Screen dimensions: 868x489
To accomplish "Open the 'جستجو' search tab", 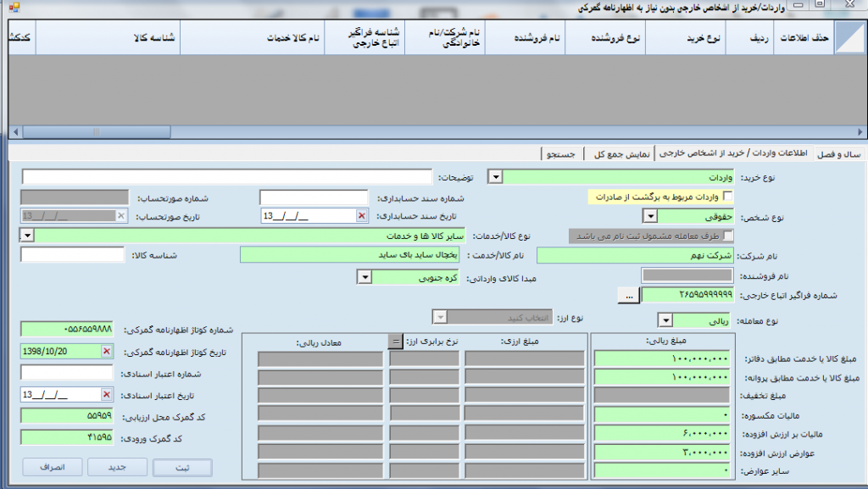I will pyautogui.click(x=561, y=154).
